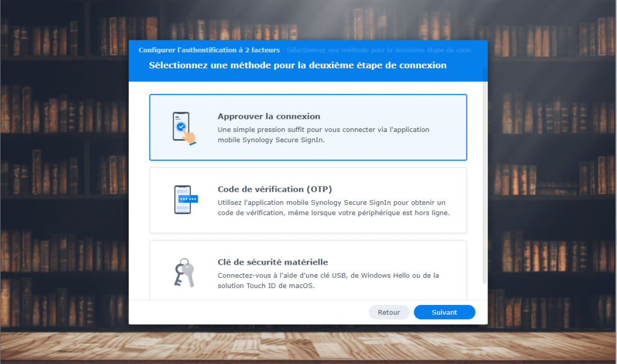The image size is (617, 364).
Task: Select the Approuver la connexion option card
Action: pos(308,127)
